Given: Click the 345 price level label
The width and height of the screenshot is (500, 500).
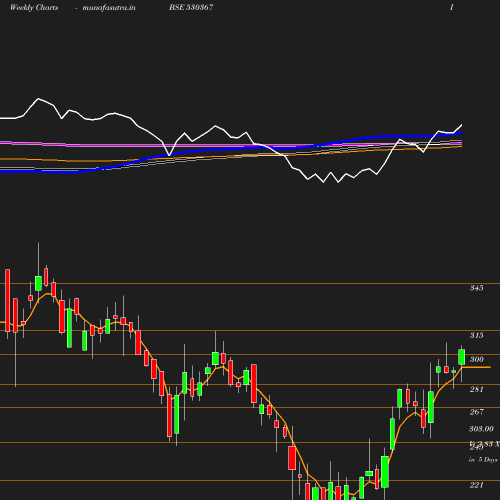Looking at the screenshot, I should (x=477, y=288).
